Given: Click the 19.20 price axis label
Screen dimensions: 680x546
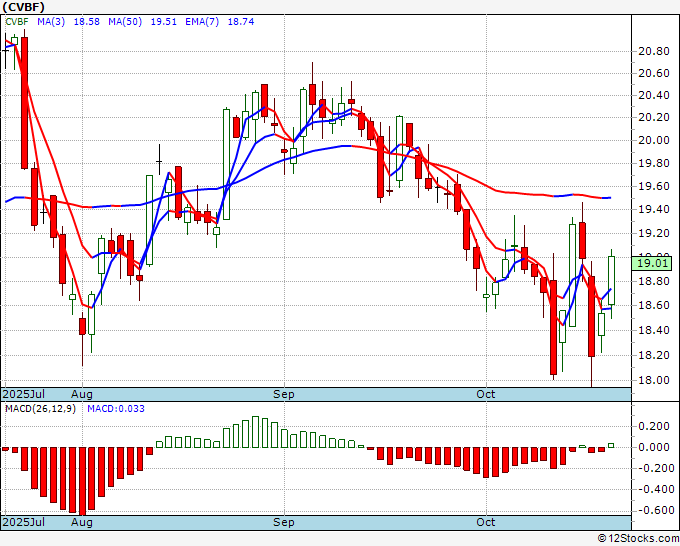Looking at the screenshot, I should pyautogui.click(x=654, y=233).
